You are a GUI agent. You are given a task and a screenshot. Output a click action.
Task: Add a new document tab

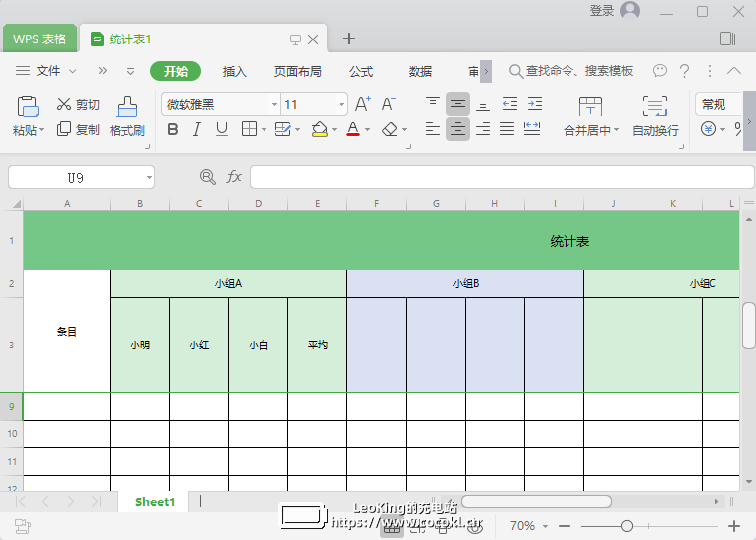tap(349, 39)
